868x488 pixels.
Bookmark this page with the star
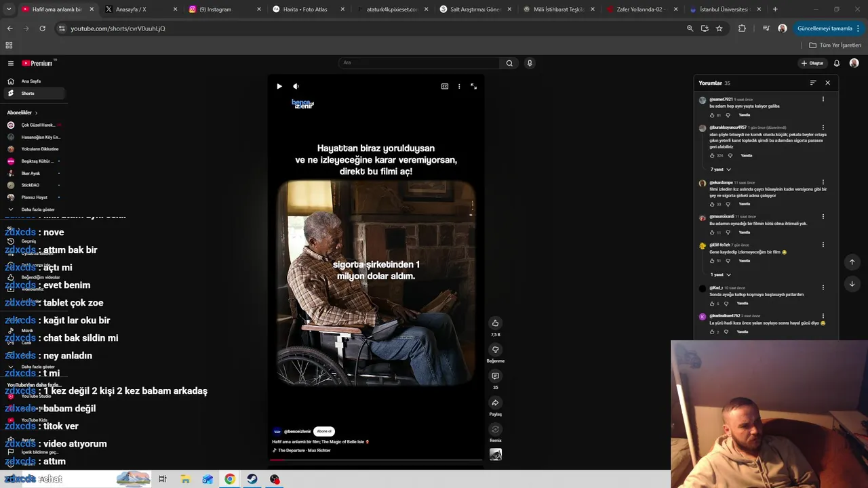point(719,28)
